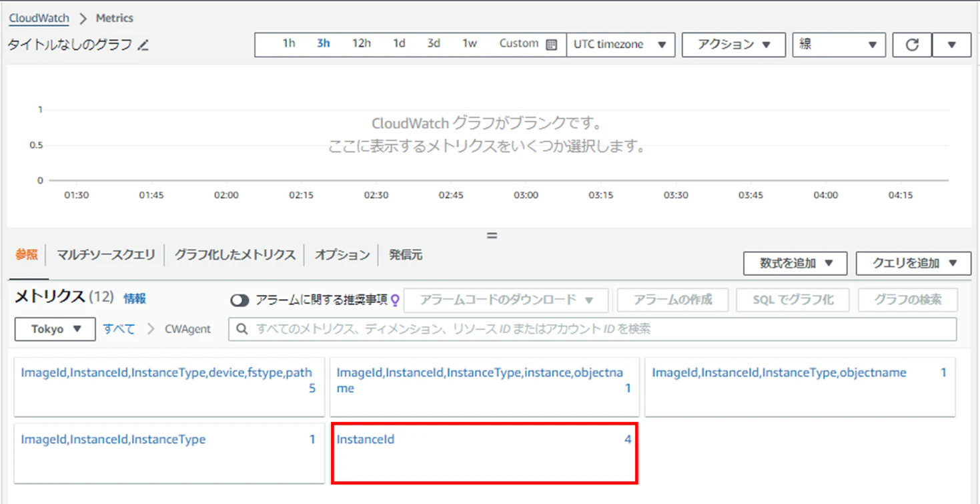The image size is (980, 504).
Task: Click the すべて breadcrumb link
Action: point(119,329)
